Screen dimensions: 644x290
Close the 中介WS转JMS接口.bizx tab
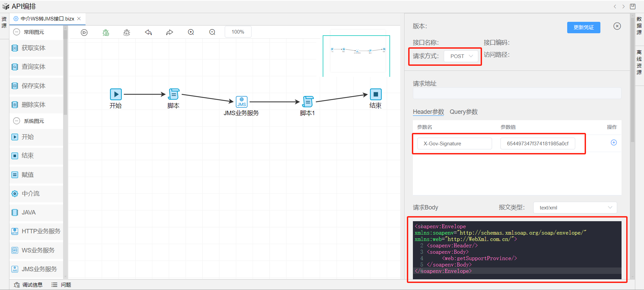pos(79,19)
